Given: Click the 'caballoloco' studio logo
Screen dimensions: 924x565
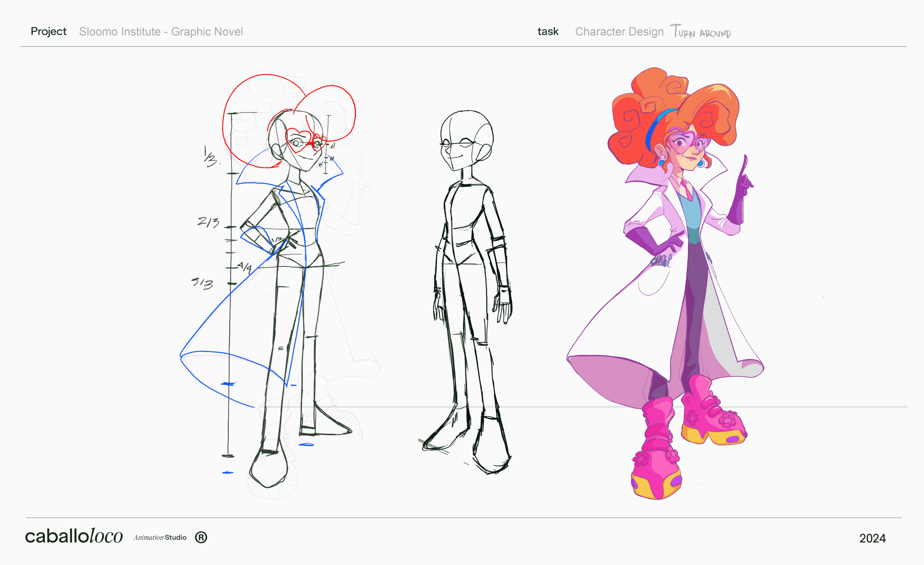Looking at the screenshot, I should [x=74, y=536].
